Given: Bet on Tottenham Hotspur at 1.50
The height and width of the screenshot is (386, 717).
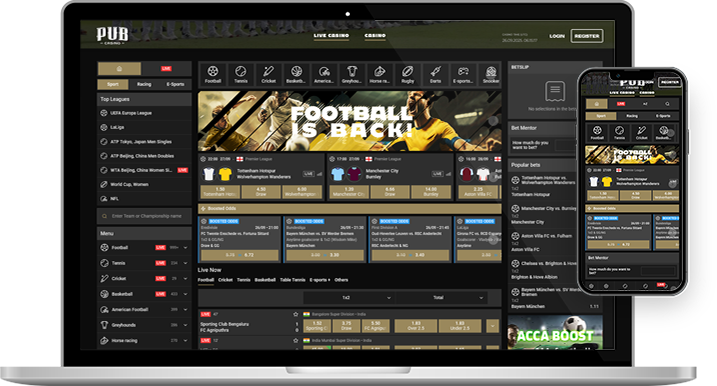Looking at the screenshot, I should pyautogui.click(x=220, y=192).
